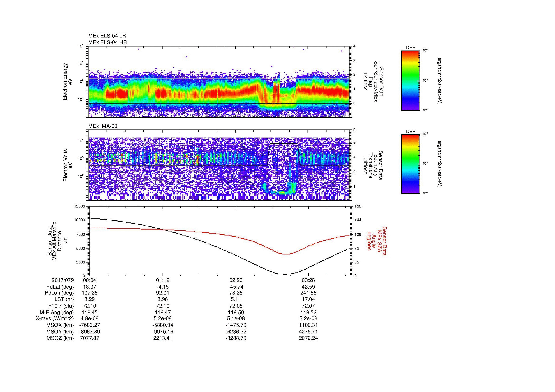Click the 02:20 time tick label
The height and width of the screenshot is (392, 555).
tap(236, 280)
